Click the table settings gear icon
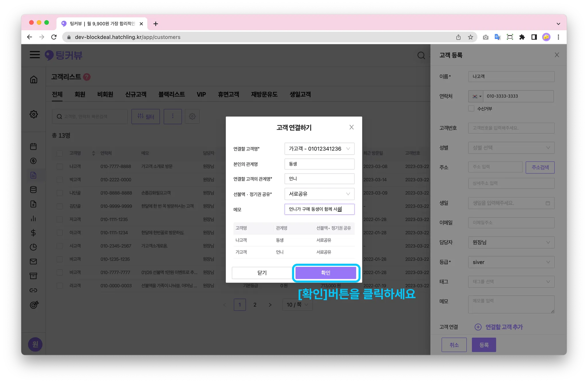Screen dimensions: 588x383 point(192,116)
